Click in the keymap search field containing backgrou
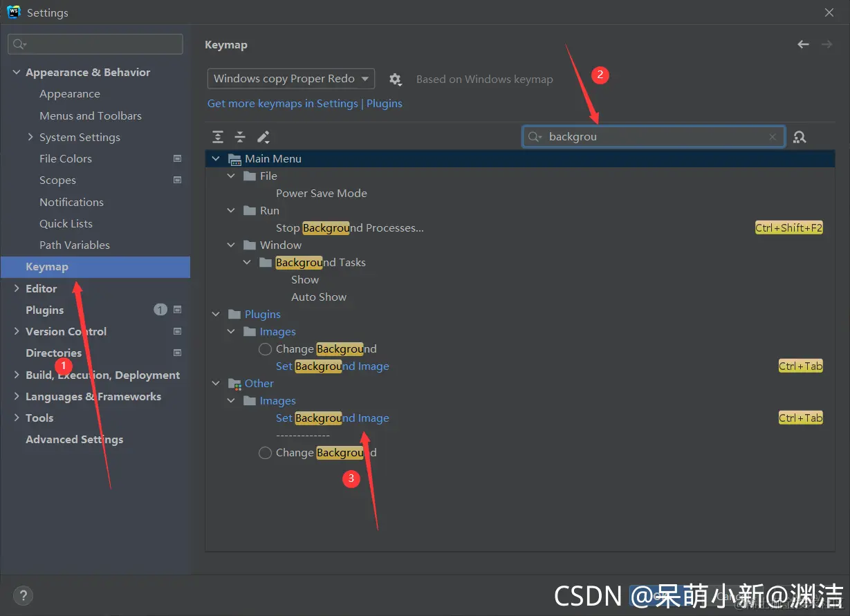 point(654,137)
